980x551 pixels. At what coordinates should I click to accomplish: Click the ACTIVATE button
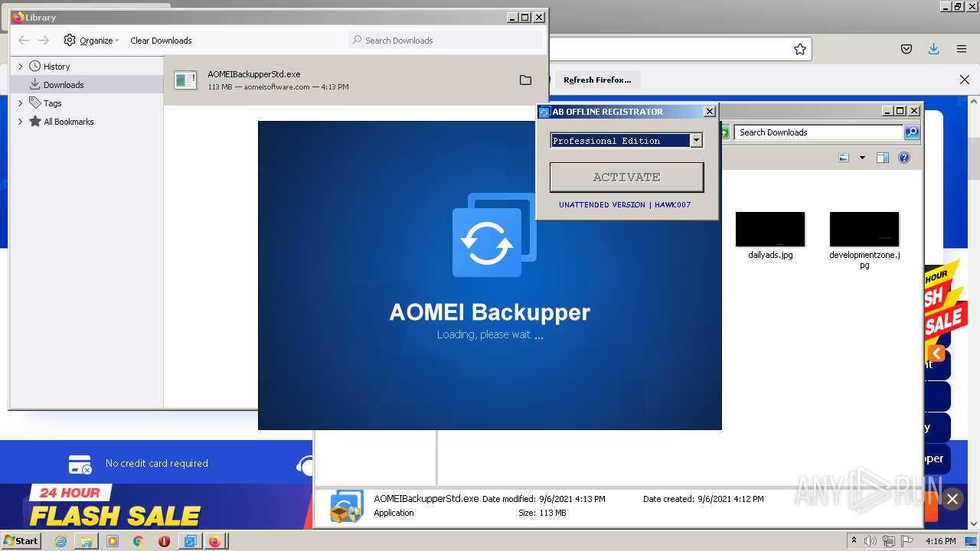pos(626,177)
